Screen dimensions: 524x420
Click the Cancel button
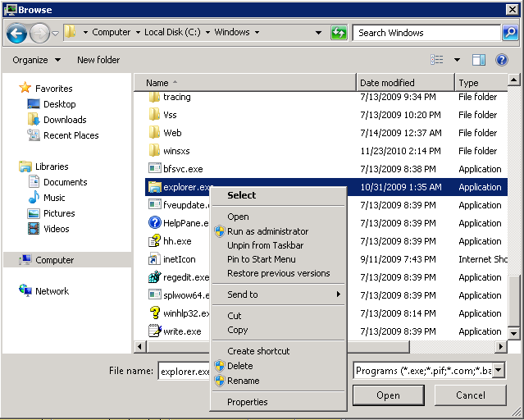coord(470,395)
